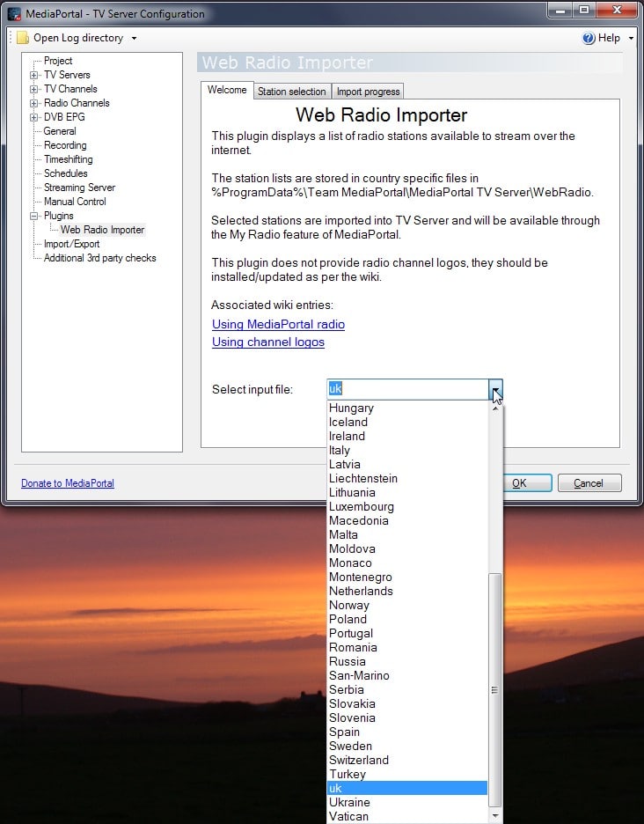This screenshot has height=824, width=644.
Task: Select General in the settings tree
Action: (60, 131)
